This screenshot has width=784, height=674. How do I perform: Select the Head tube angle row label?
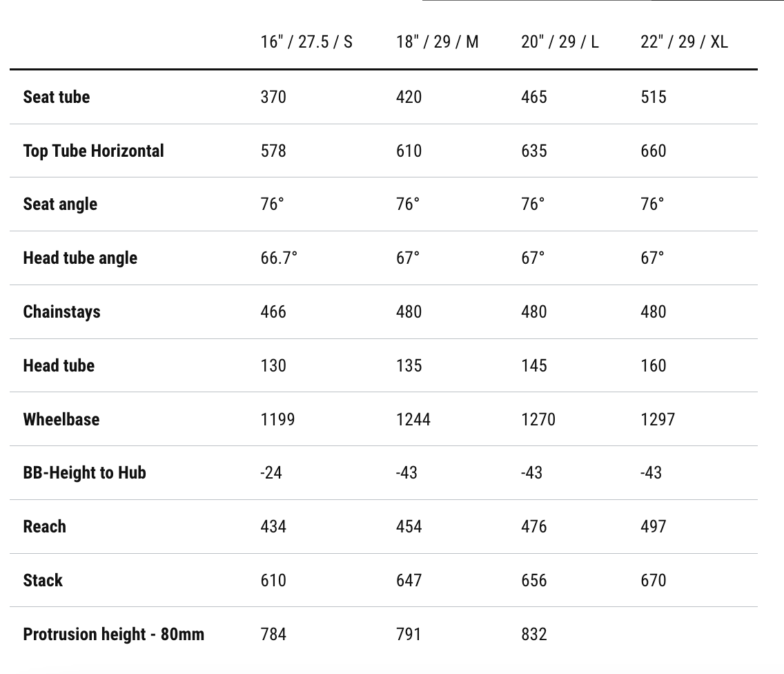coord(80,258)
